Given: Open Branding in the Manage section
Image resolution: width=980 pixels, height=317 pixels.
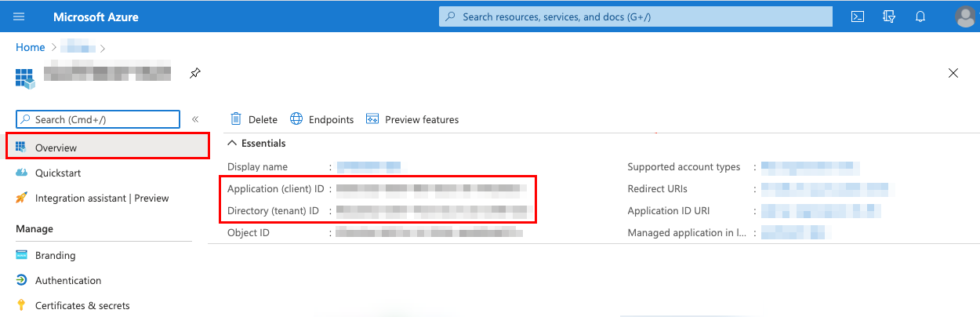Looking at the screenshot, I should click(56, 255).
